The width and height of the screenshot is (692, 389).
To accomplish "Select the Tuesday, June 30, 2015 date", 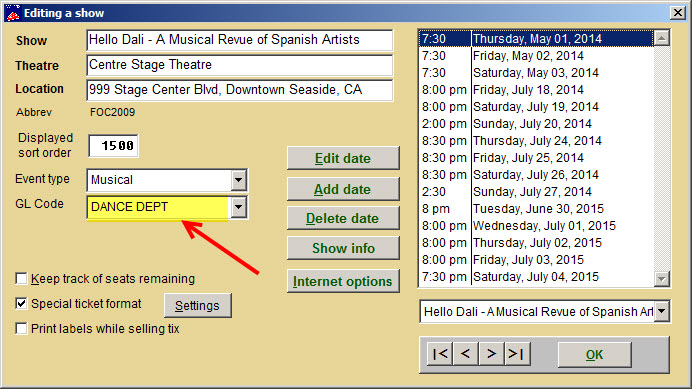I will (x=536, y=209).
